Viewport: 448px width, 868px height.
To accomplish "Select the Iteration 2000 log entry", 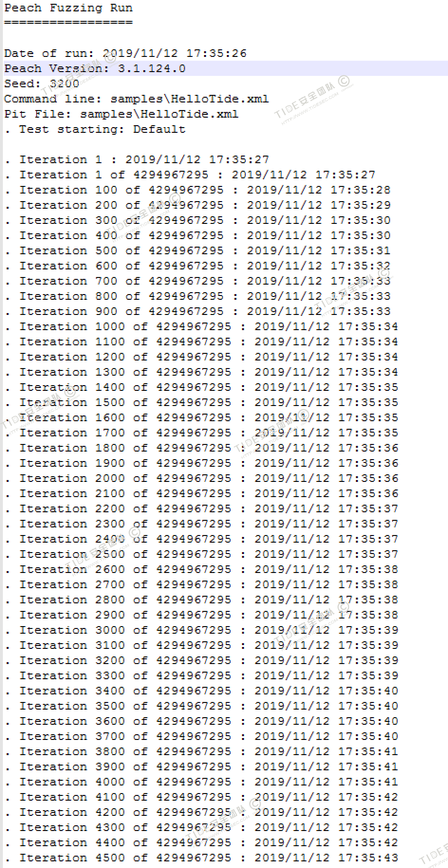I will pyautogui.click(x=201, y=478).
